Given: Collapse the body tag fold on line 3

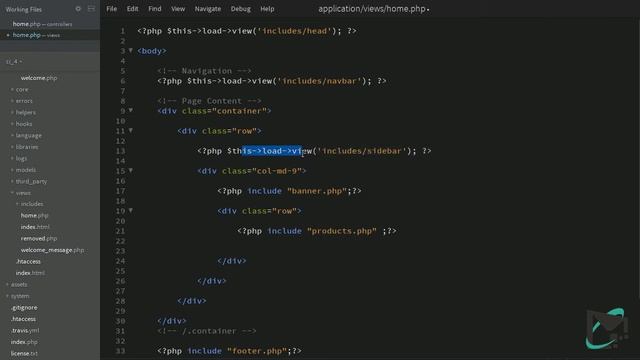Looking at the screenshot, I should pos(131,50).
